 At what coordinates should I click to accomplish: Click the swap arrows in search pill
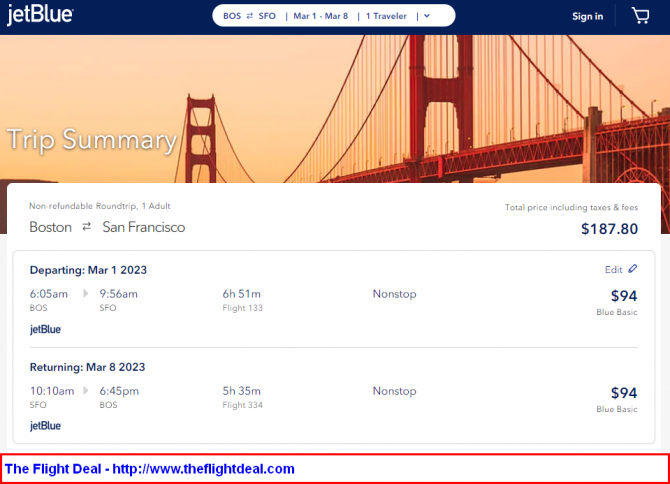tap(250, 16)
